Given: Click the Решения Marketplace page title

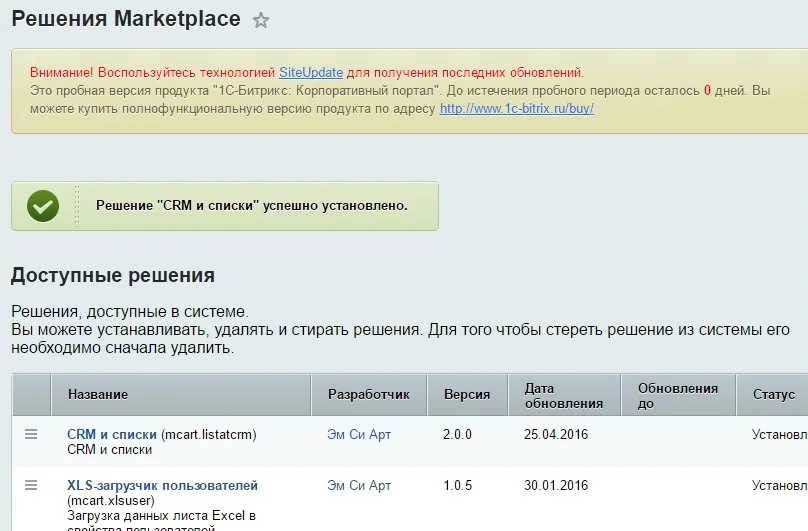Looking at the screenshot, I should click(x=126, y=19).
